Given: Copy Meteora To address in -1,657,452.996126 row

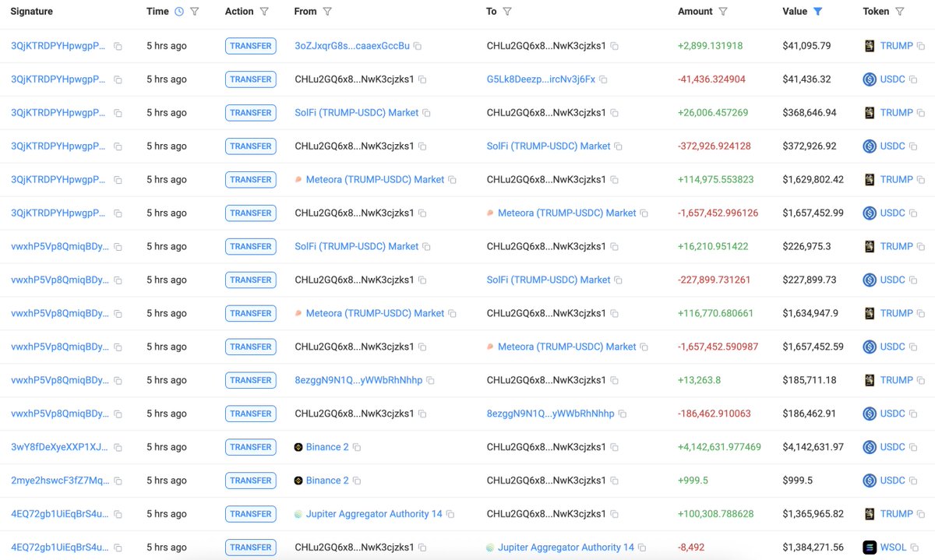Looking at the screenshot, I should (644, 213).
